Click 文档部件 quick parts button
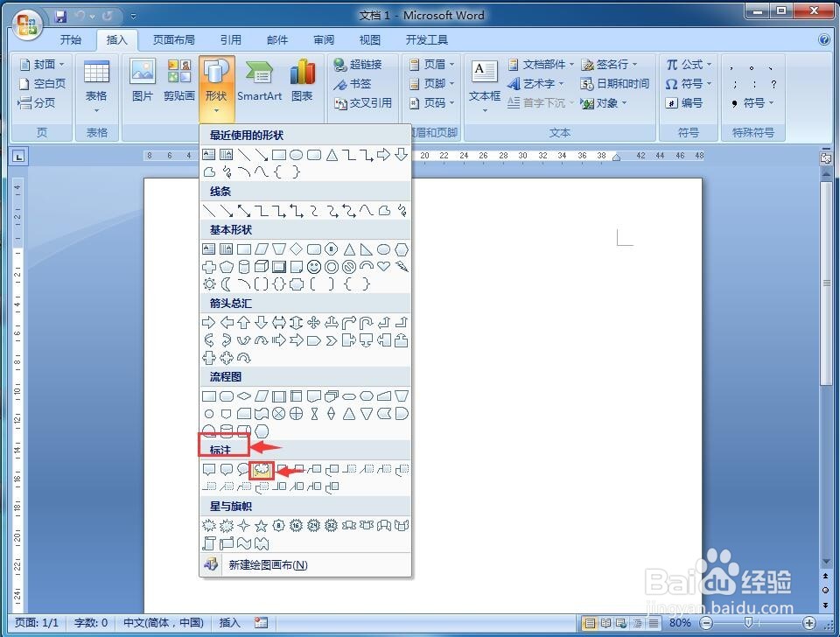This screenshot has height=637, width=840. 541,65
